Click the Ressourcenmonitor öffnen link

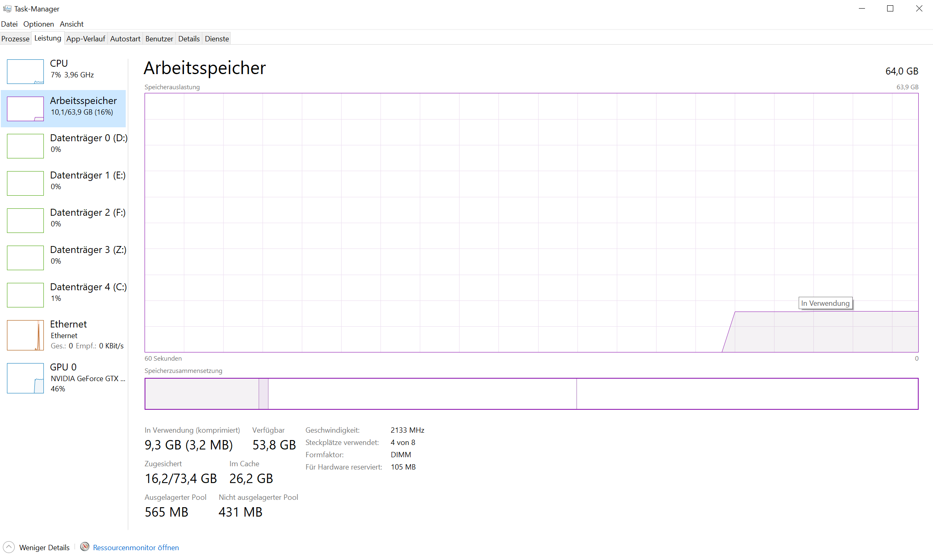coord(136,548)
